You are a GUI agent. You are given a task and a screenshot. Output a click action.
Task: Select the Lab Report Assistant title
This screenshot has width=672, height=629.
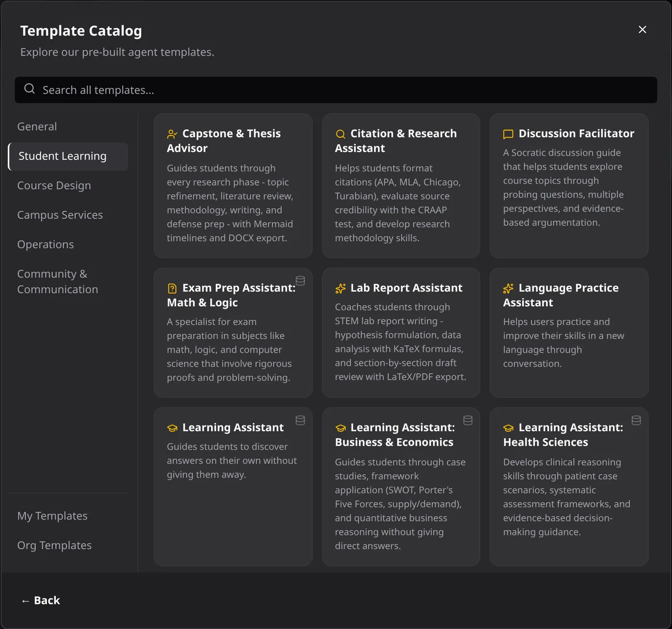click(407, 288)
